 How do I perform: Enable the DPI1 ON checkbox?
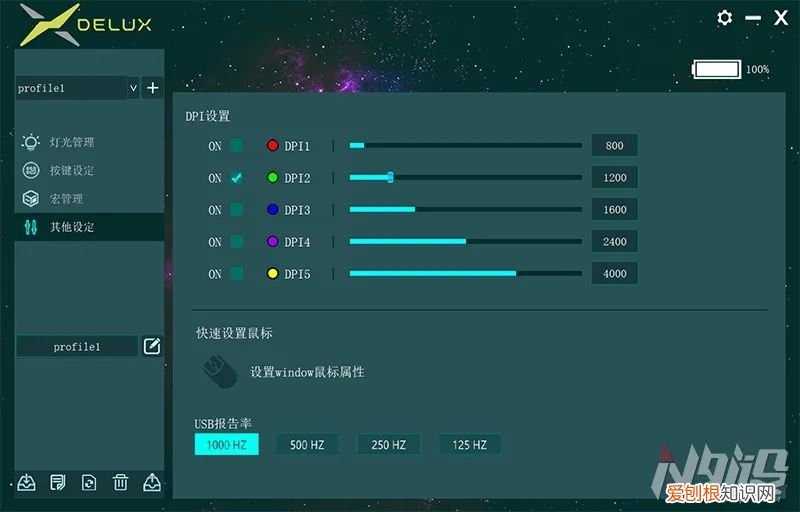[x=236, y=145]
